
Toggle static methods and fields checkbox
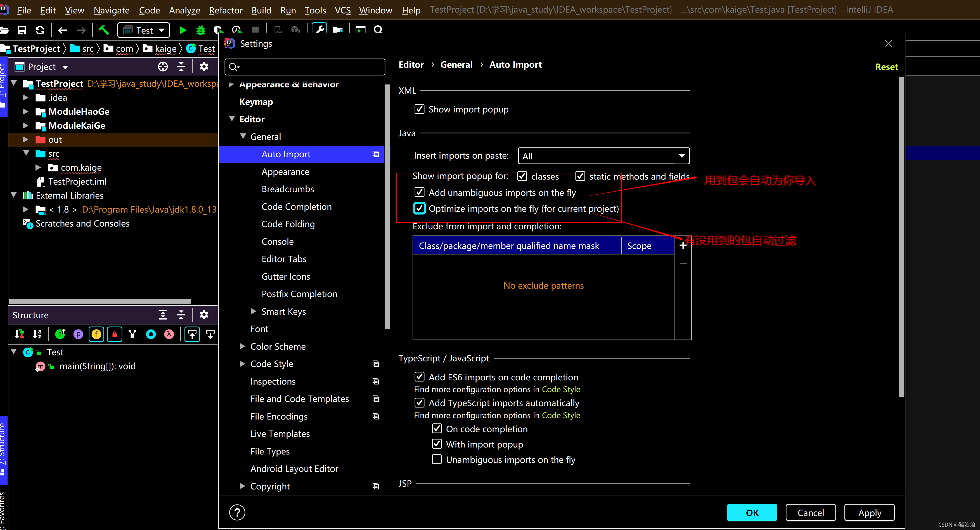coord(580,176)
